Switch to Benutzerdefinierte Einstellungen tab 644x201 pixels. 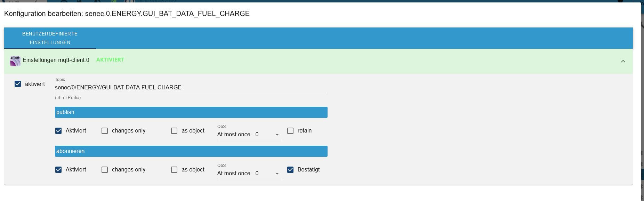click(50, 38)
